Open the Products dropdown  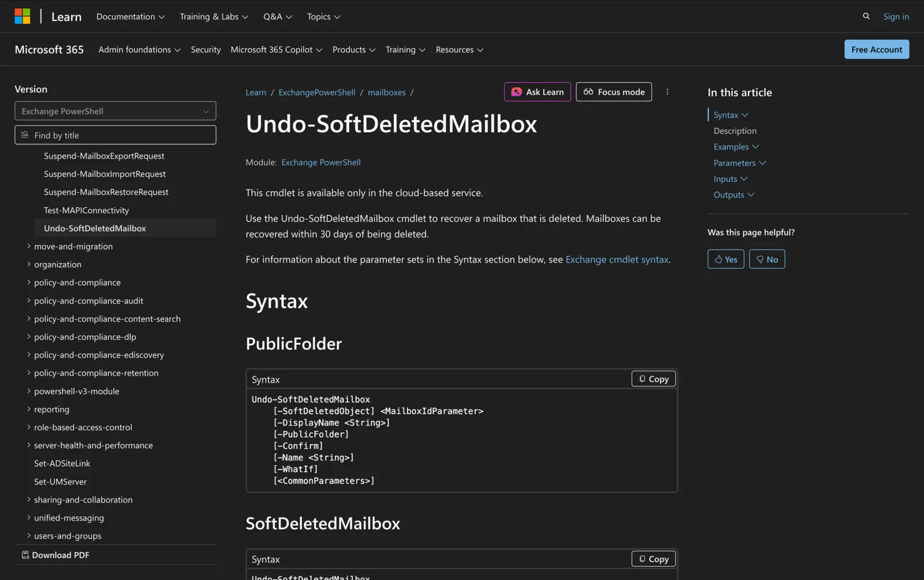pos(353,50)
